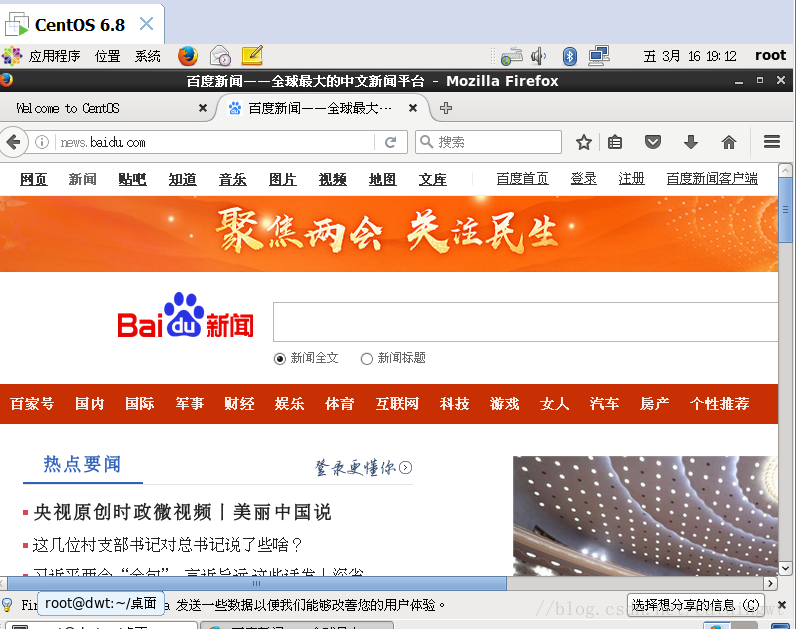Open the network connections tray icon
Screen dimensions: 796x629
(599, 56)
